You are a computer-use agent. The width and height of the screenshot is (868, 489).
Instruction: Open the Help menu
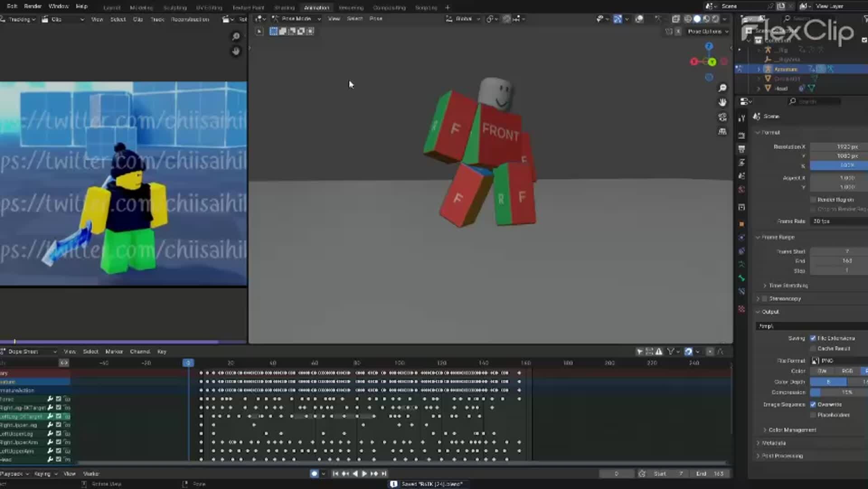(x=81, y=6)
